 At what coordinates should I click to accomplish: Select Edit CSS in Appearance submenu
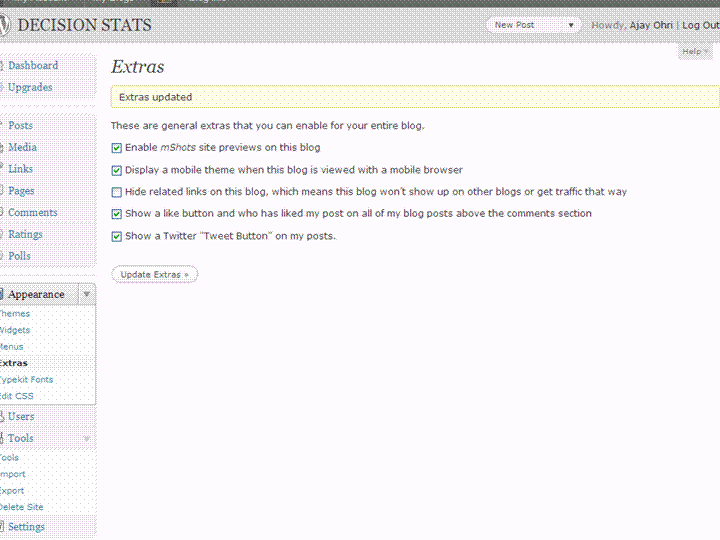pyautogui.click(x=17, y=396)
